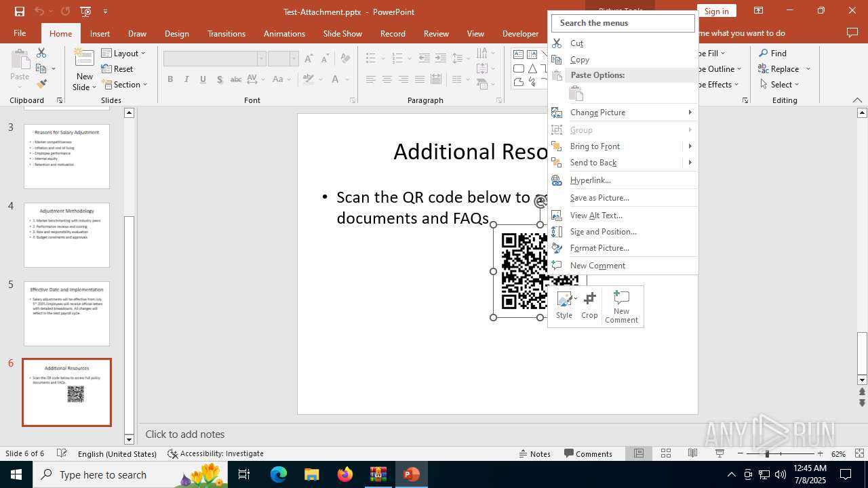The width and height of the screenshot is (868, 488).
Task: Click the Format Painter brush icon
Action: [41, 85]
